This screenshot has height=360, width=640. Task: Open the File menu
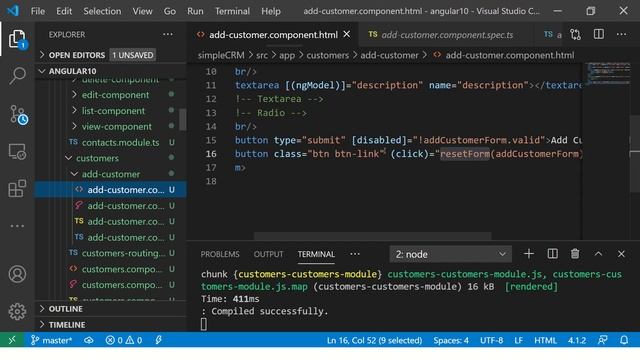[38, 11]
